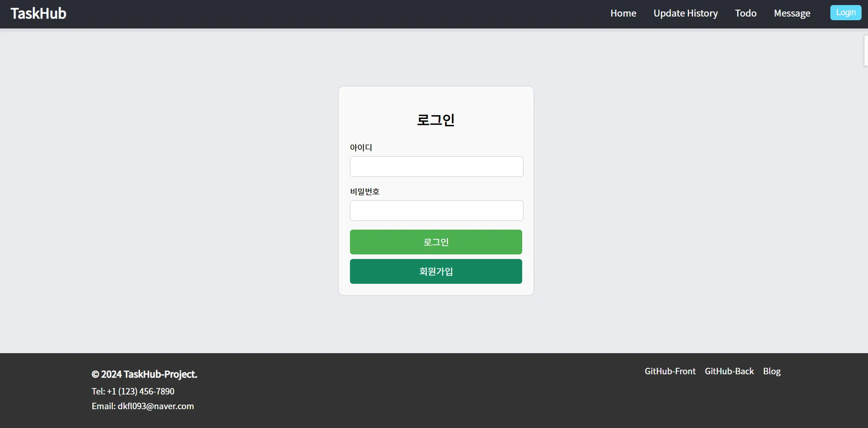
Task: Open the GitHub-Back link
Action: [x=729, y=371]
